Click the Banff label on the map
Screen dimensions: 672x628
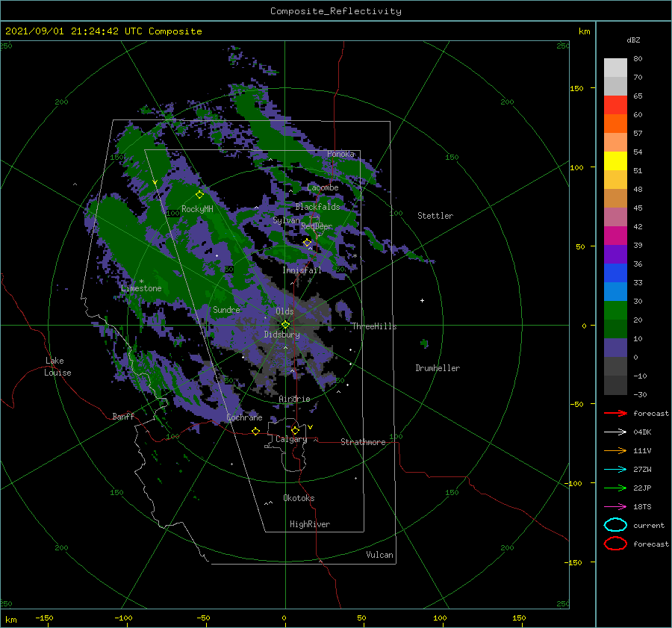point(123,416)
